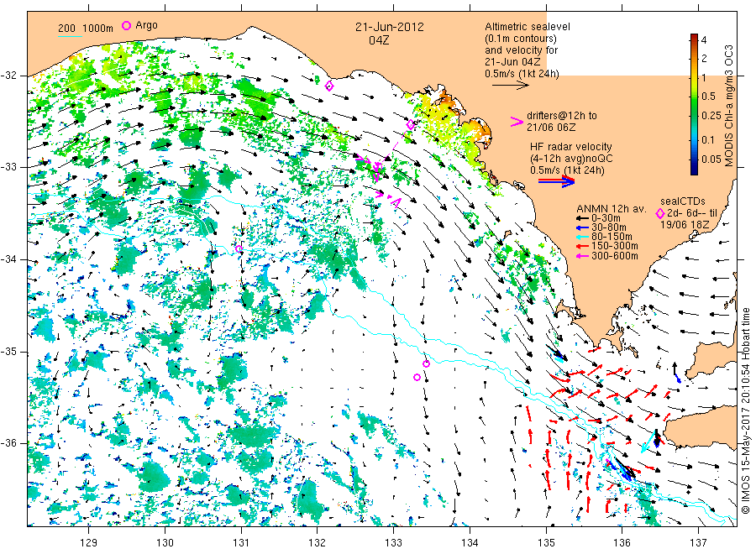The image size is (756, 554).
Task: Click the yellow colorbar region near 1
Action: tap(694, 77)
